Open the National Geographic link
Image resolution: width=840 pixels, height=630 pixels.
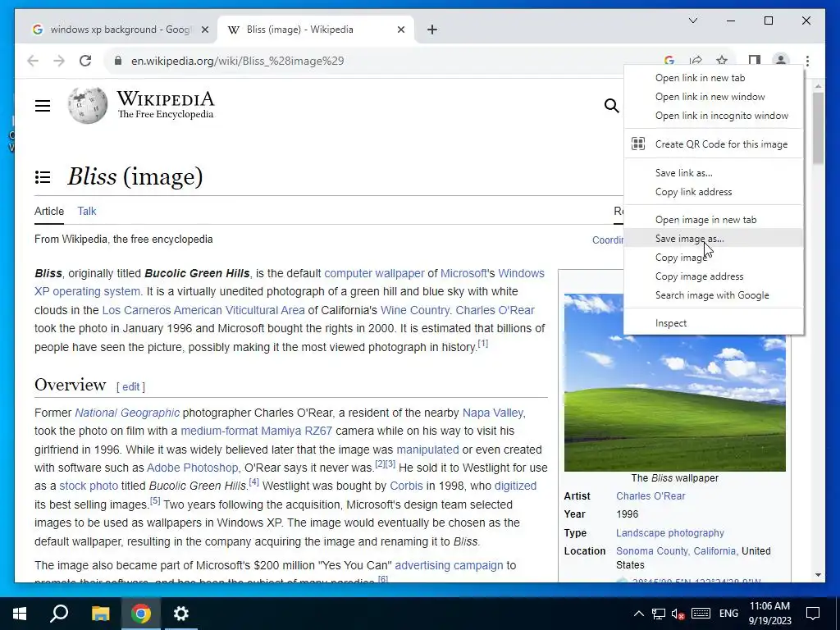127,413
